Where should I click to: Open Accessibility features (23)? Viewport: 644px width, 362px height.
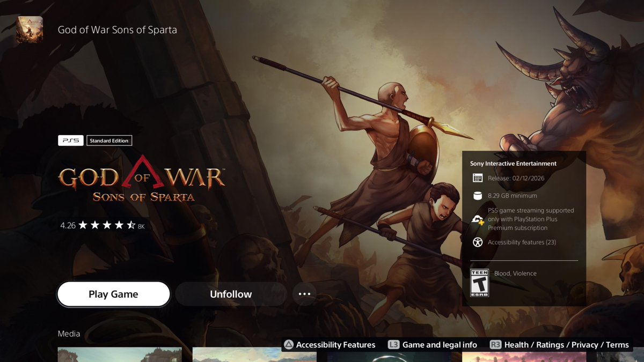point(522,242)
